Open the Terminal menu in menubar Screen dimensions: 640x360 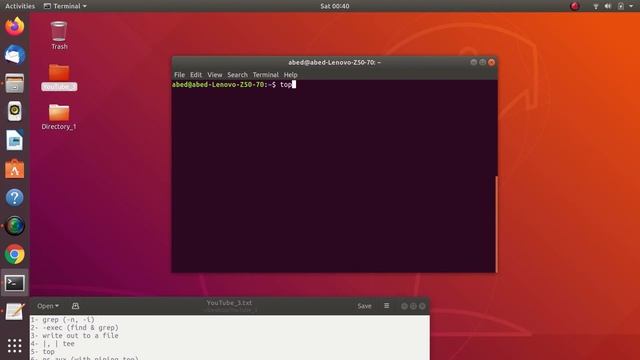click(265, 75)
